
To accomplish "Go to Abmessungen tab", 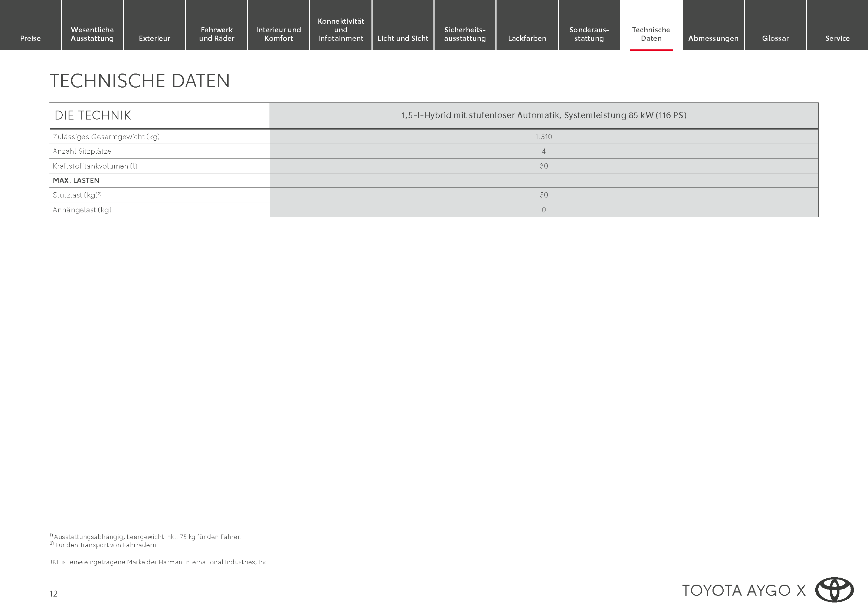I will (x=713, y=38).
